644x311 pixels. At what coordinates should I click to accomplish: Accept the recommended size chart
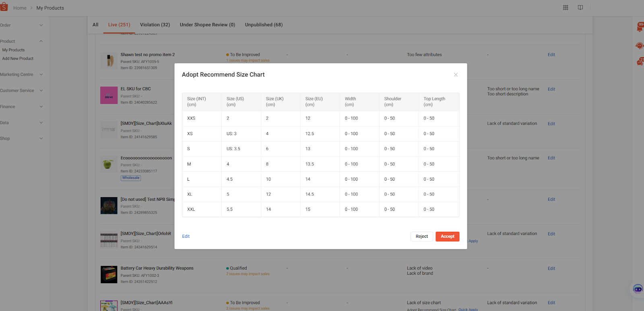click(447, 237)
